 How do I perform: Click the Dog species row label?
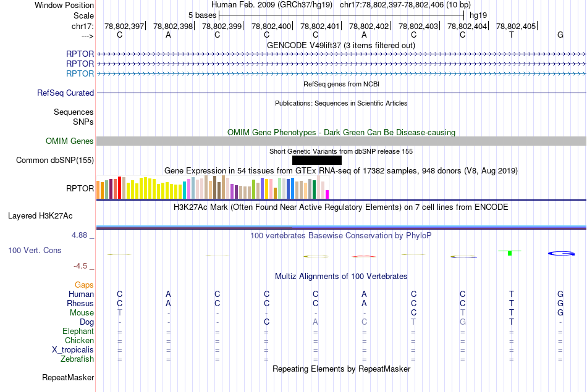[x=87, y=322]
